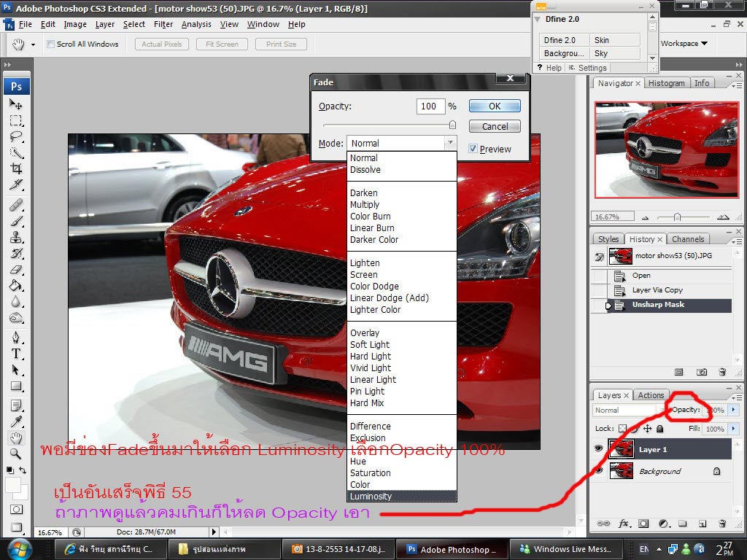Select the History Brush tool
The image size is (747, 560).
pyautogui.click(x=16, y=253)
